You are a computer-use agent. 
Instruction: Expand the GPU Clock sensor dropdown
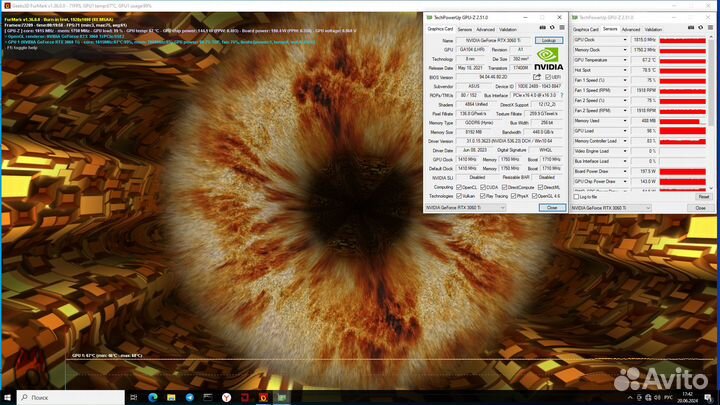tap(624, 40)
